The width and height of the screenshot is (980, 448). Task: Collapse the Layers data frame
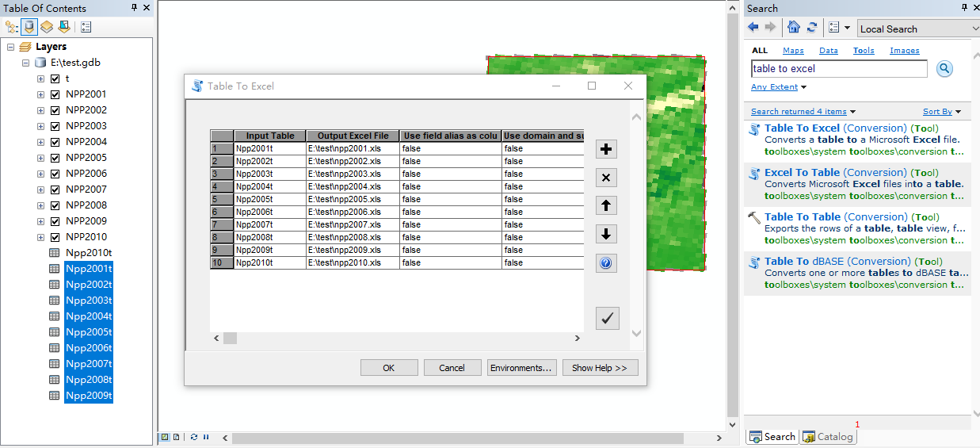(10, 47)
